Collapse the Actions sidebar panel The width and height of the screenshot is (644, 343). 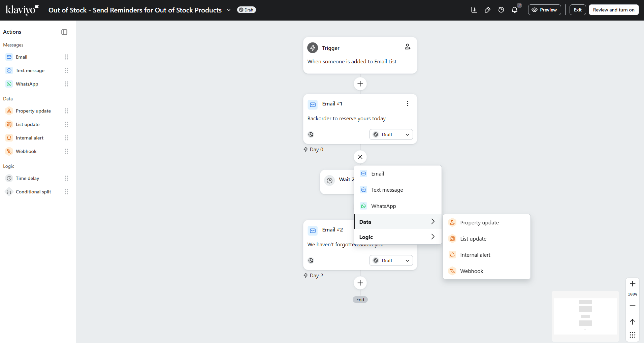point(64,32)
